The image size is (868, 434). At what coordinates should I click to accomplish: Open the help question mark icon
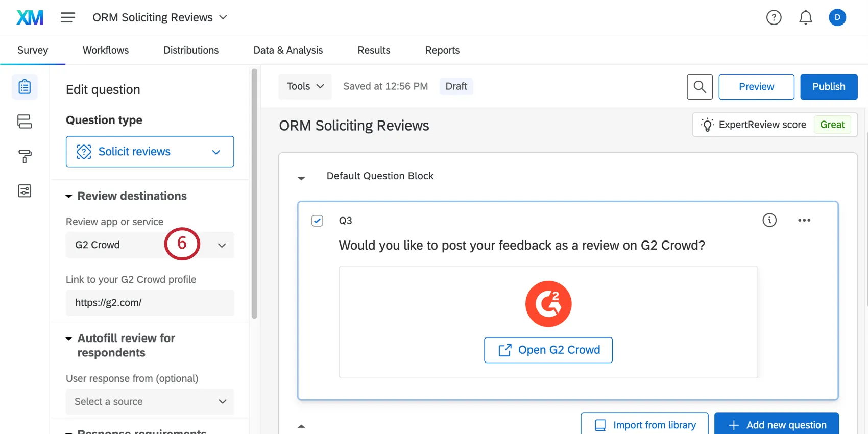774,17
